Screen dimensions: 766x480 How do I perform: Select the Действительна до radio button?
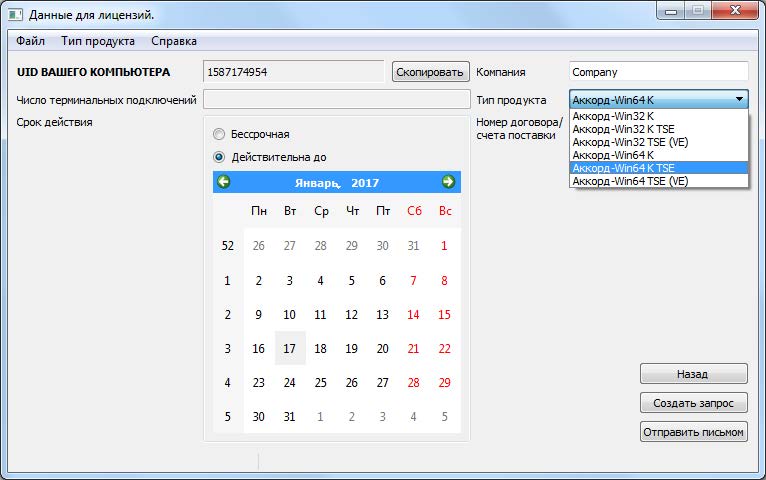pos(219,157)
